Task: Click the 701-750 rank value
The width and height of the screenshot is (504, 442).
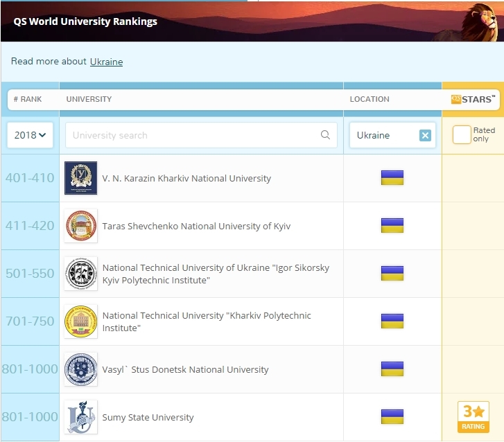Action: [30, 321]
